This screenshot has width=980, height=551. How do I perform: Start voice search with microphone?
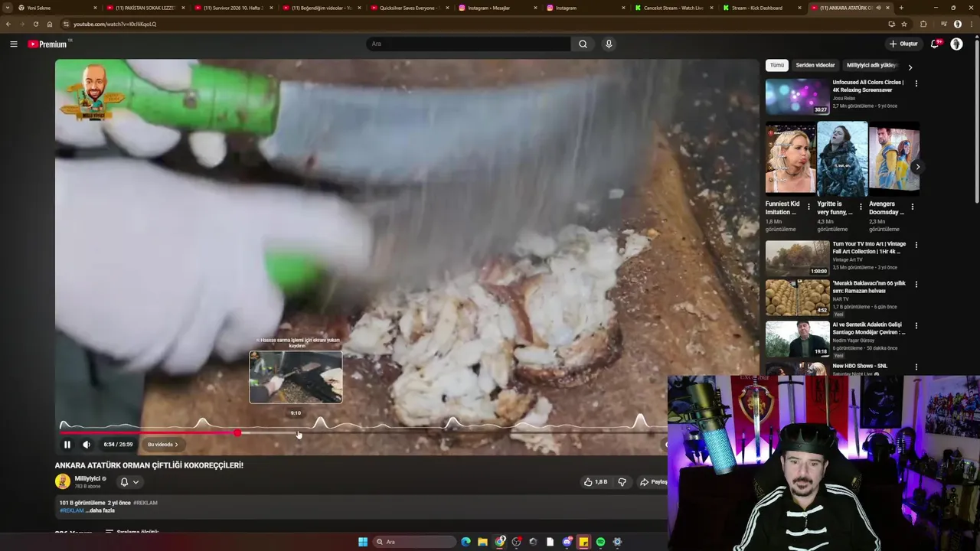609,44
